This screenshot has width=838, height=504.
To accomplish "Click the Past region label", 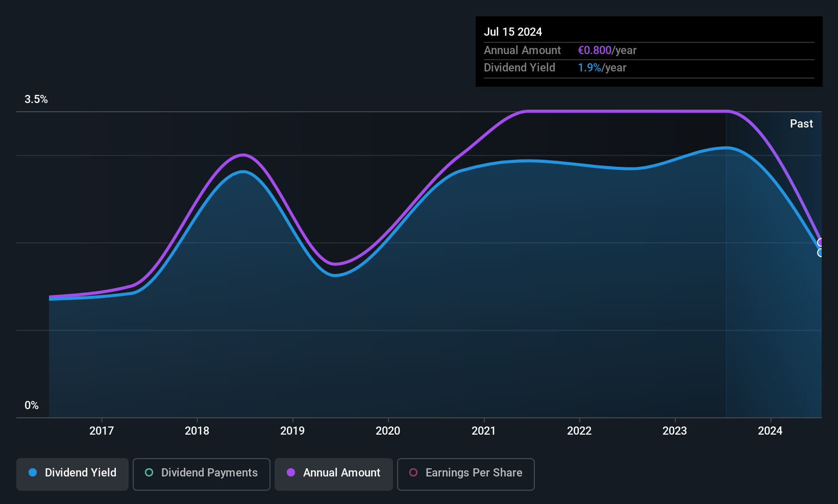I will (x=801, y=123).
